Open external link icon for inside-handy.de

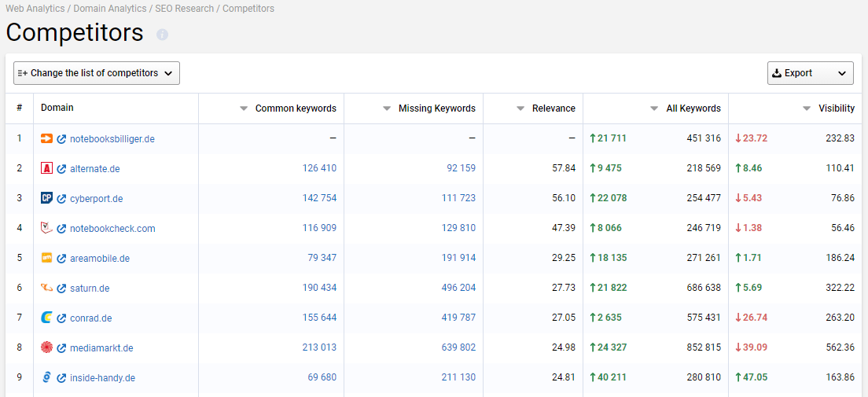tap(62, 378)
